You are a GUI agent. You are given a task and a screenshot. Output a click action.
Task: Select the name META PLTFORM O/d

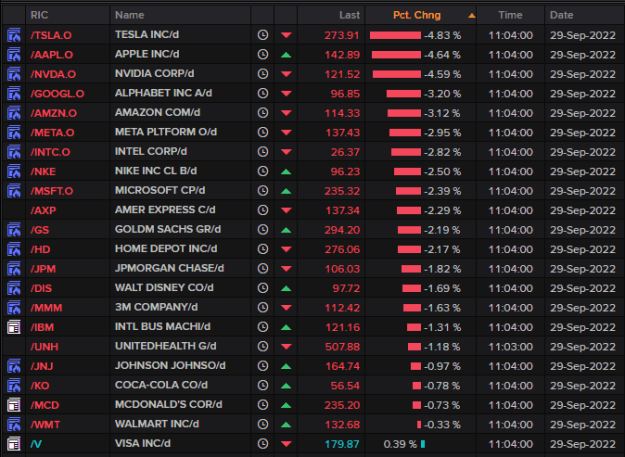point(166,132)
